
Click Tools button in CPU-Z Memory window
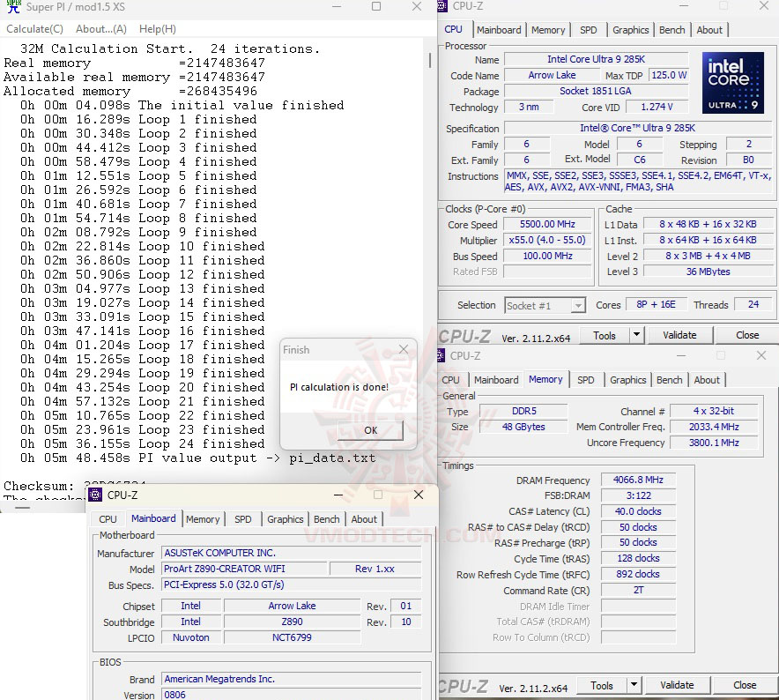602,686
